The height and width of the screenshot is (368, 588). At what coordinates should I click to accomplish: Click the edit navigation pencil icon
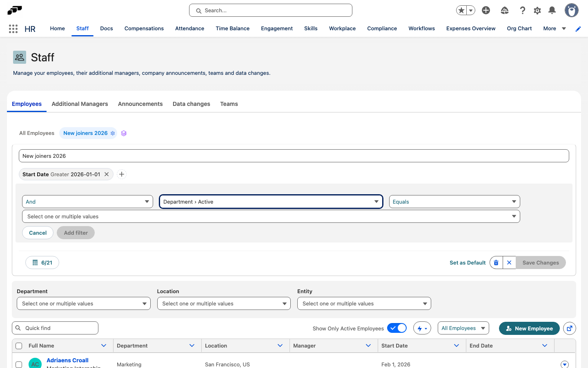pyautogui.click(x=578, y=29)
